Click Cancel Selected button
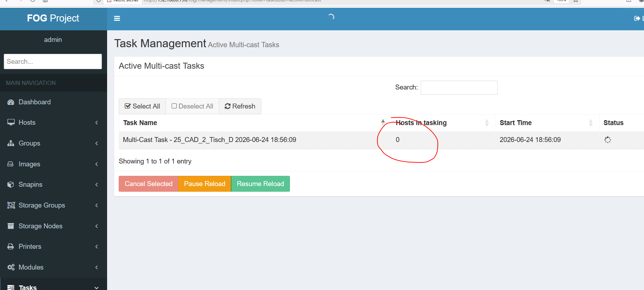 pyautogui.click(x=149, y=184)
